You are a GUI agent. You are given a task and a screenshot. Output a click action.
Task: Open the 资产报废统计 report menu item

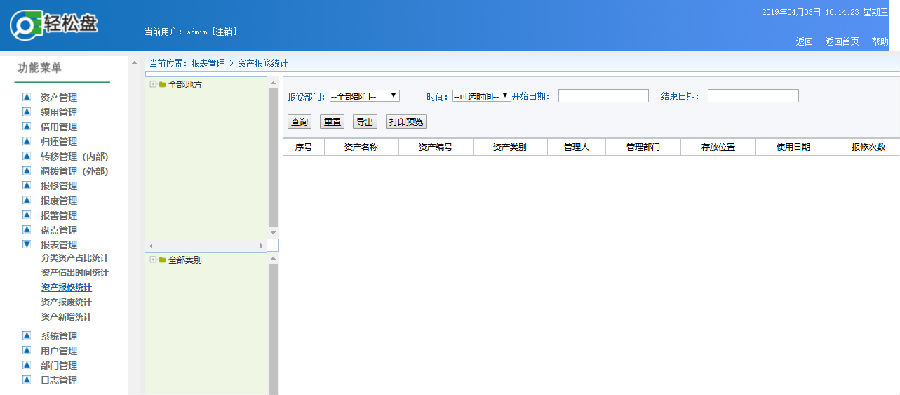pyautogui.click(x=67, y=302)
